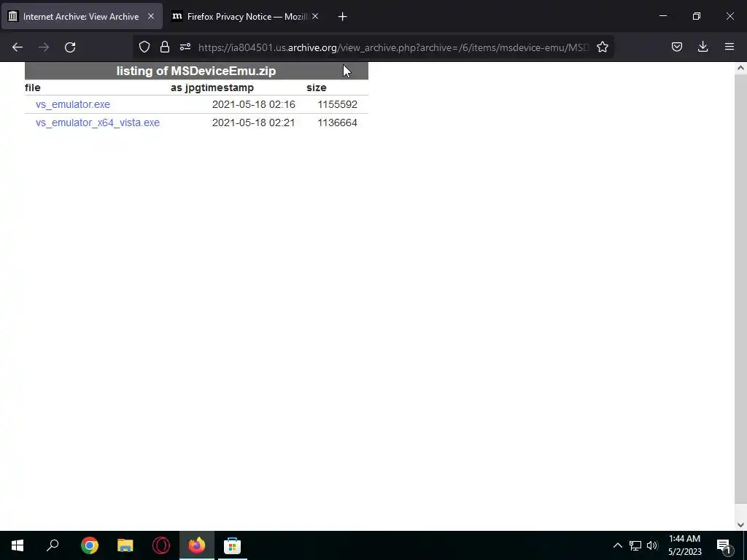Reload the current page
This screenshot has height=560, width=747.
tap(70, 47)
